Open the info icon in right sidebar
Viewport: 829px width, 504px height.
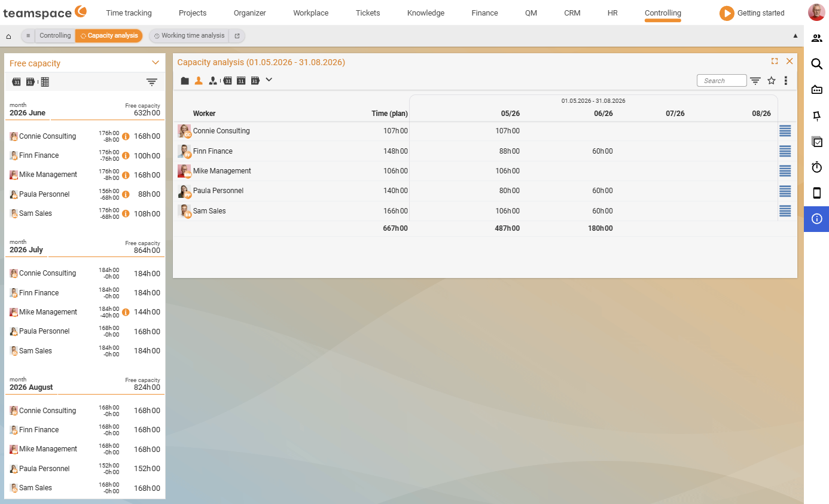[x=816, y=219]
